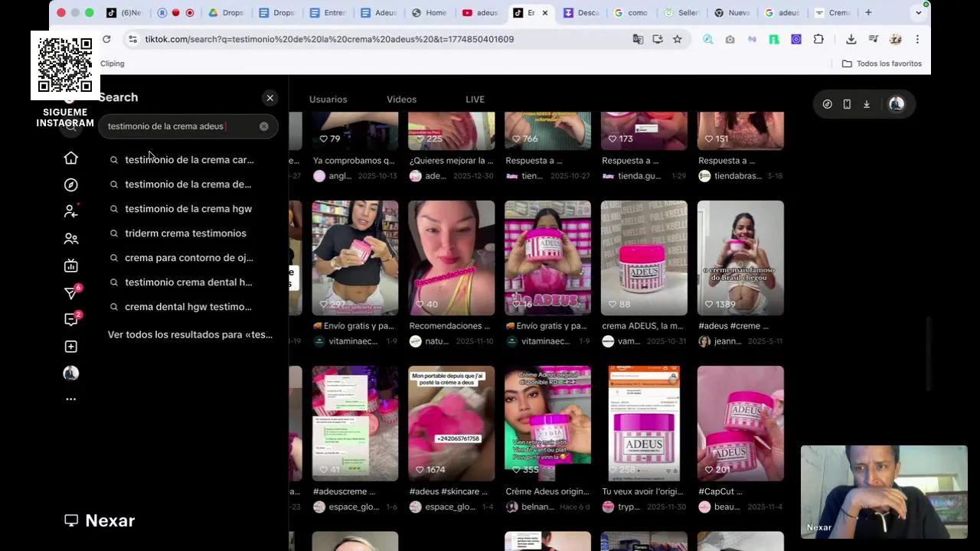Screen dimensions: 980x551
Task: Open 'Todos los favoritos' bookmarks folder
Action: coord(881,64)
